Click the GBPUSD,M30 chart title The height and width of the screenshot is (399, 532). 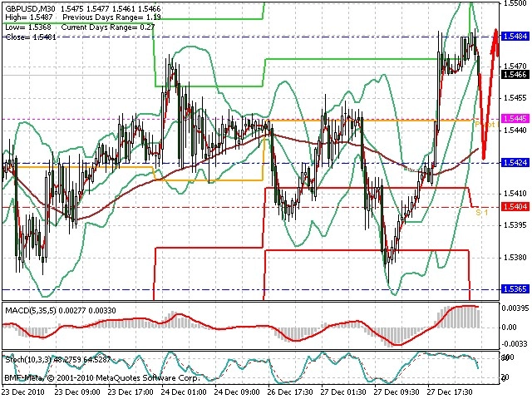(x=31, y=8)
